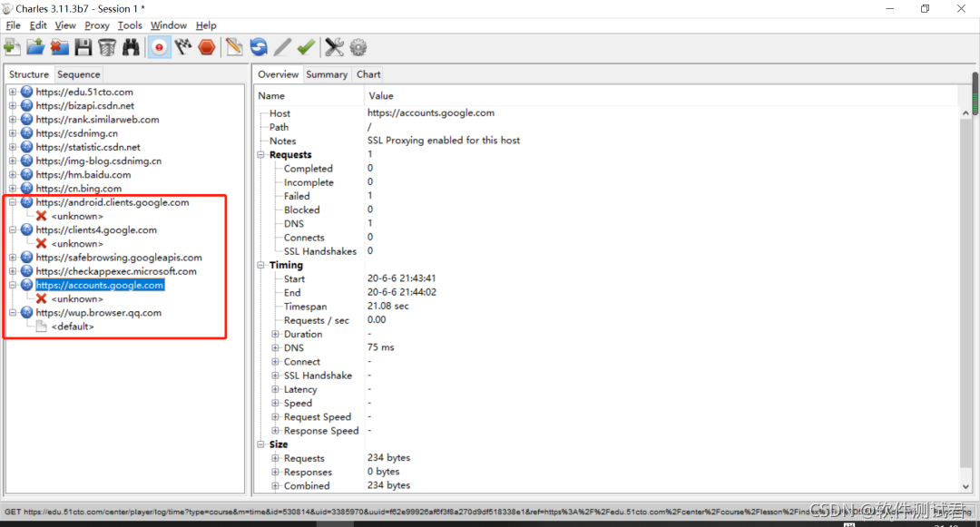Click the Compose pen toolbar icon

(x=234, y=47)
